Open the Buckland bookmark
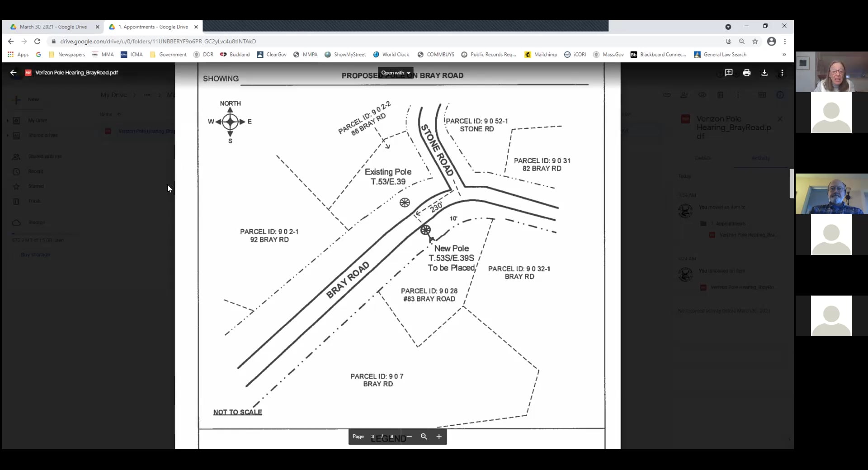Screen dimensions: 868x470 click(x=235, y=54)
